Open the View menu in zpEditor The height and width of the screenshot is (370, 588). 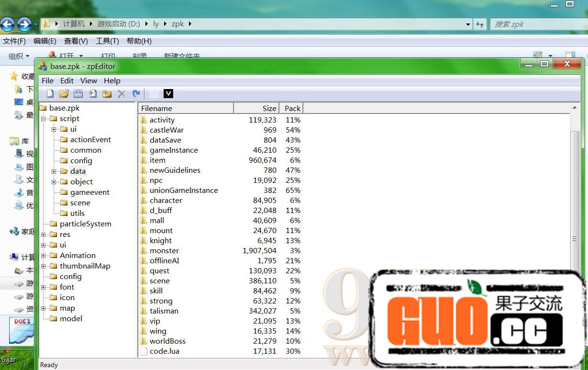[x=89, y=81]
